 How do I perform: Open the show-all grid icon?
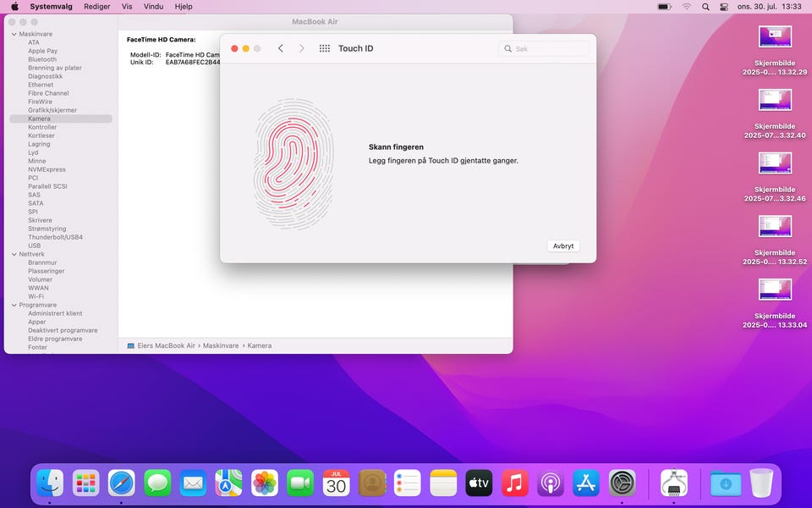[324, 48]
